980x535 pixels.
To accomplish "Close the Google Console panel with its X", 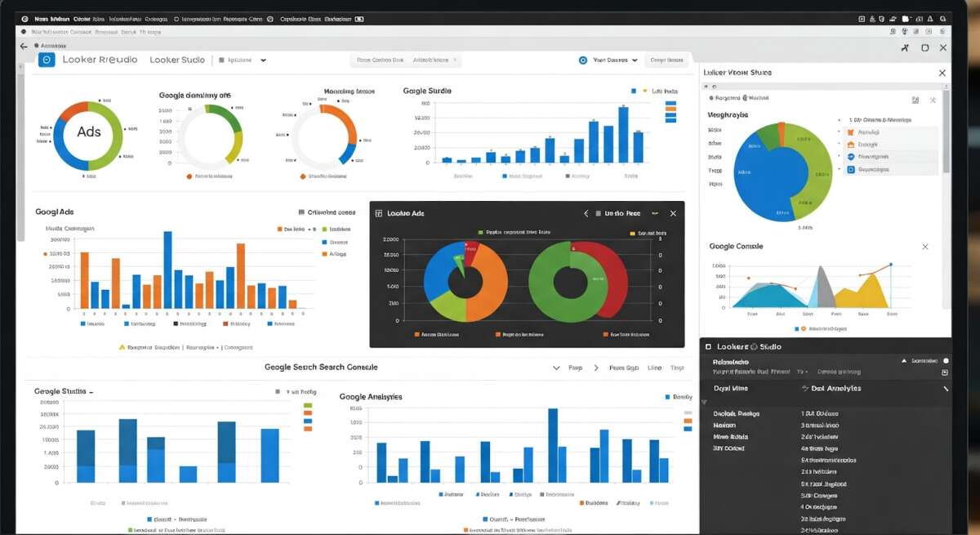I will pyautogui.click(x=925, y=246).
